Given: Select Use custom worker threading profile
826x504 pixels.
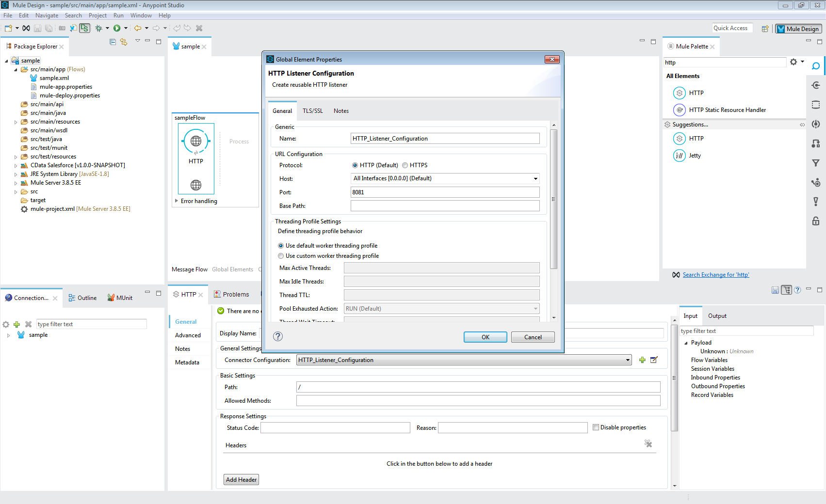Looking at the screenshot, I should 281,256.
